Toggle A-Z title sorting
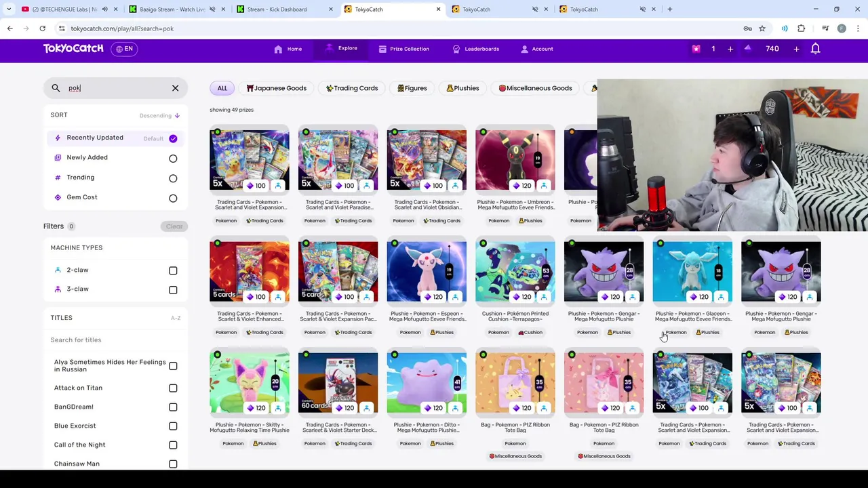This screenshot has width=868, height=488. point(176,318)
